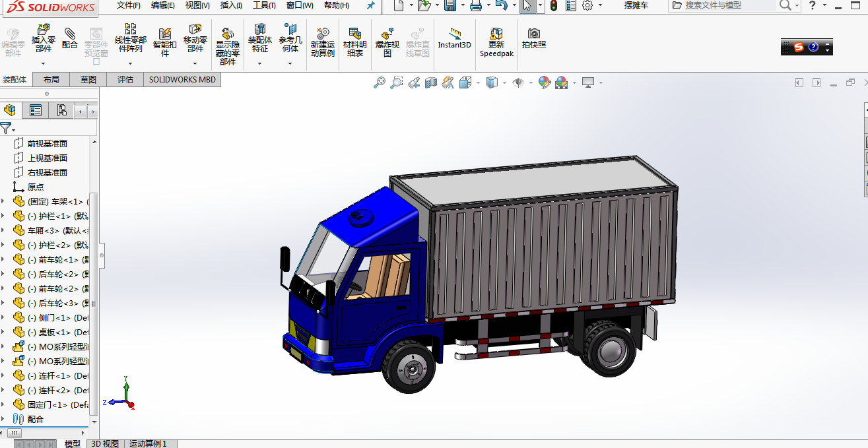Viewport: 868px width, 448px height.
Task: Click the Sogou input method S icon
Action: [799, 47]
